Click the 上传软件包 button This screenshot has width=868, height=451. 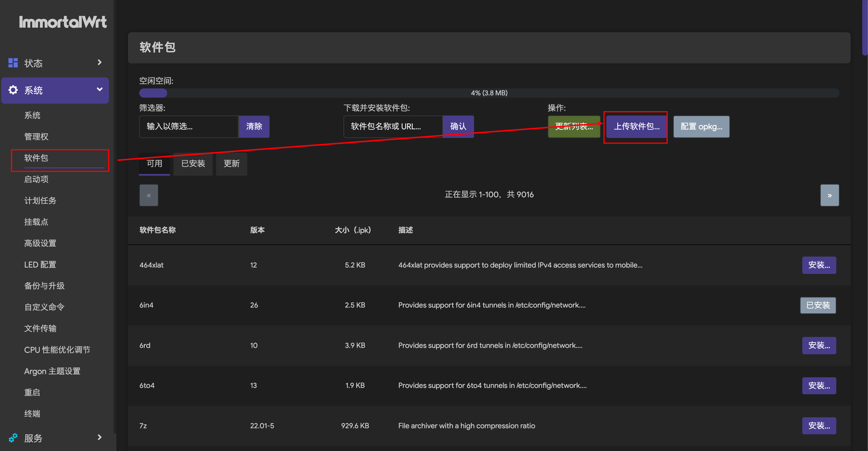(x=636, y=127)
